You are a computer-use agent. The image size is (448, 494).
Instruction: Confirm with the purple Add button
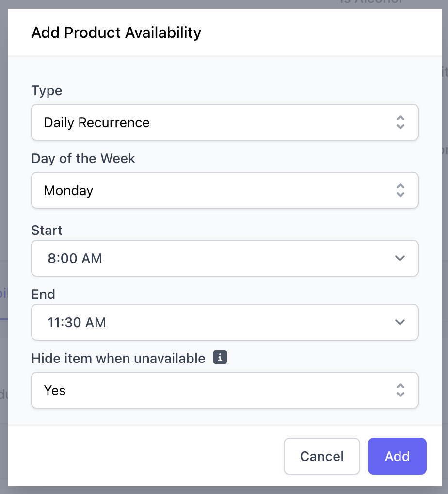(x=397, y=456)
